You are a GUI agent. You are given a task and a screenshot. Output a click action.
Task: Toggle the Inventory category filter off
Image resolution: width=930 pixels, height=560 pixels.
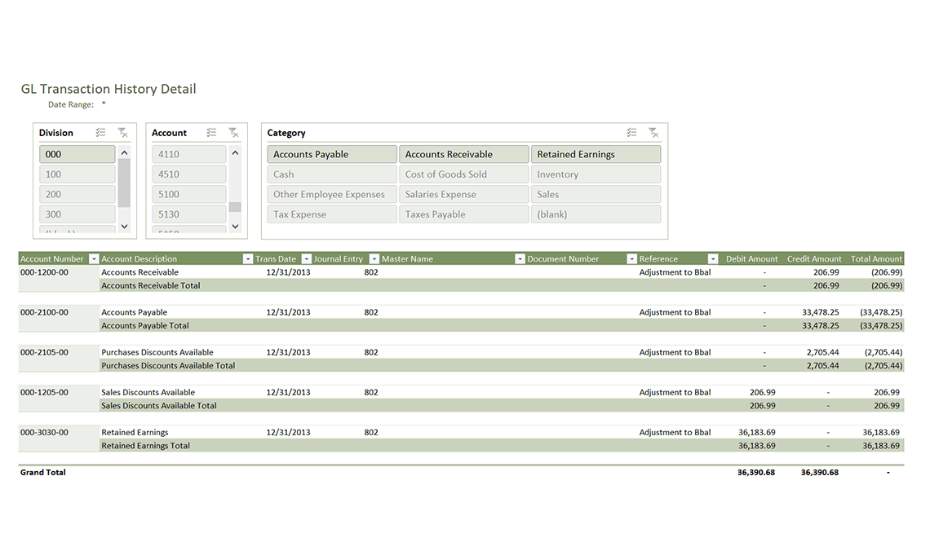click(x=596, y=174)
